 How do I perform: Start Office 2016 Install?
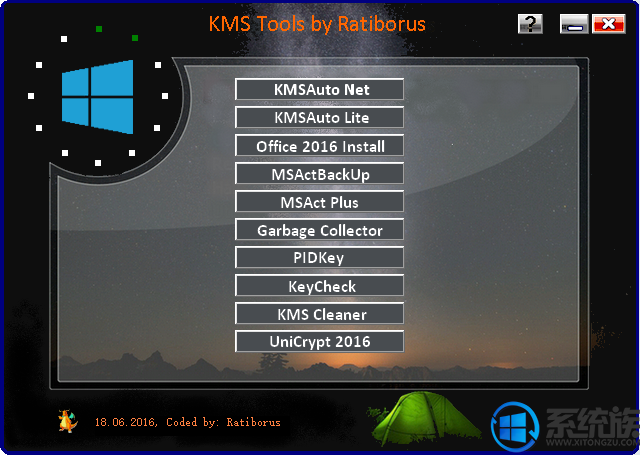319,145
